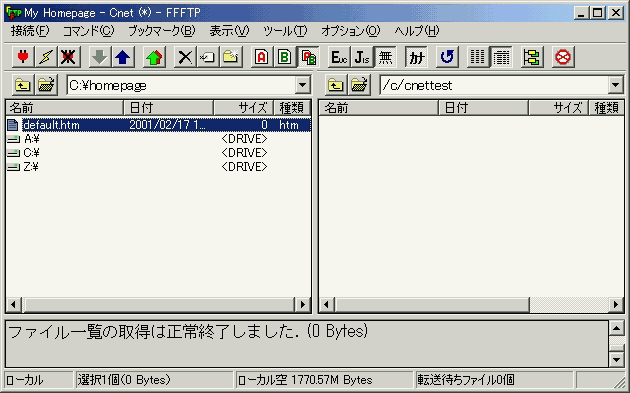Sort local list by 日付 column header
The height and width of the screenshot is (393, 630).
click(x=168, y=108)
